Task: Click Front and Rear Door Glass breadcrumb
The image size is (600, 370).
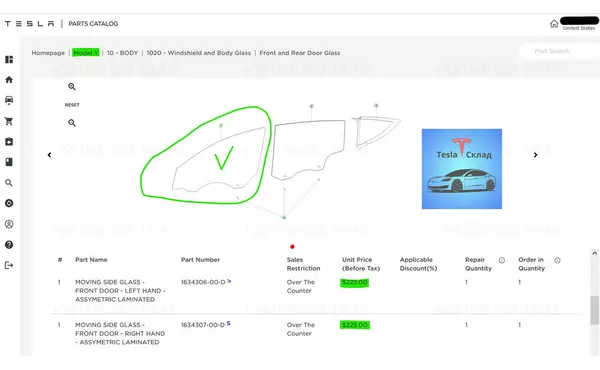Action: 300,53
